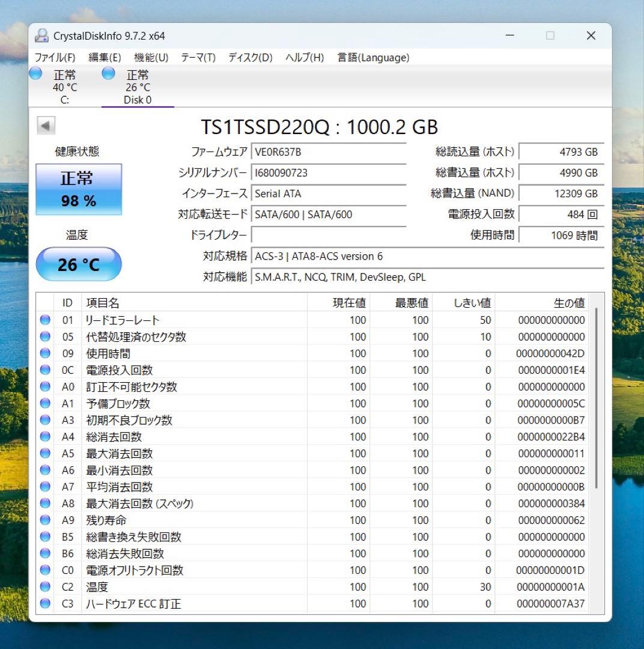Click status circle icon for C: drive
The height and width of the screenshot is (649, 644).
point(36,73)
